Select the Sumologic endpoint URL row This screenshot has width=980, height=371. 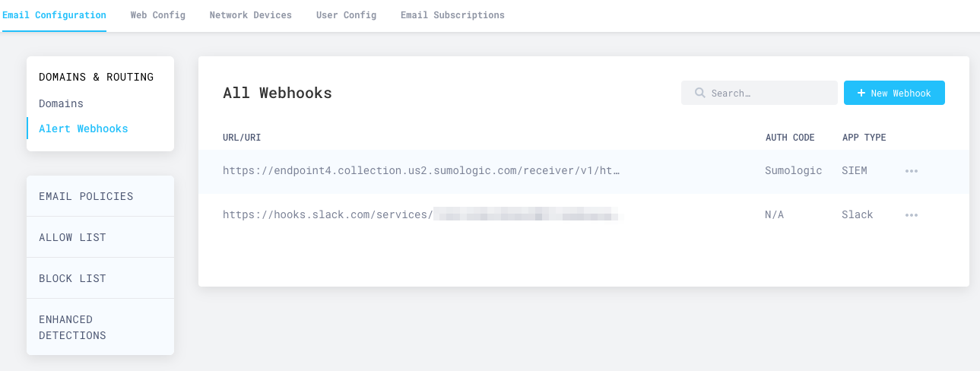pos(421,171)
